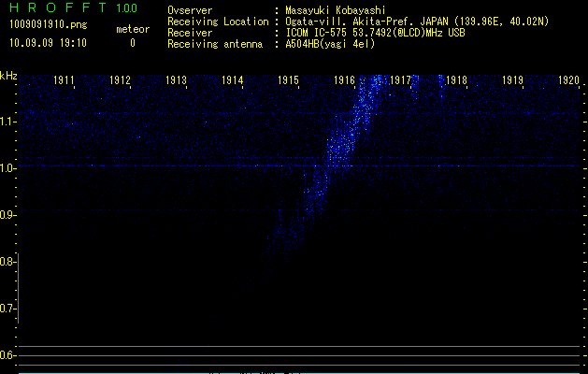The image size is (588, 374).
Task: Click the antenna value A504HB(yagi 4el)
Action: tap(330, 44)
